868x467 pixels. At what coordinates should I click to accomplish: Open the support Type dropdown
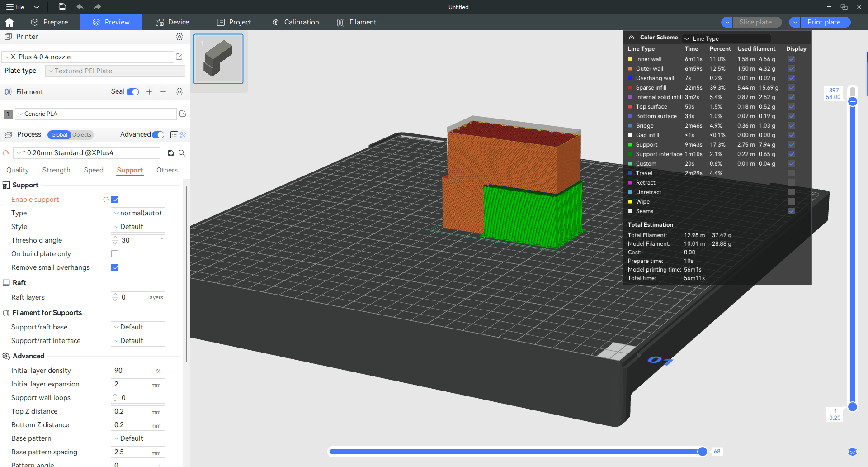pyautogui.click(x=138, y=213)
